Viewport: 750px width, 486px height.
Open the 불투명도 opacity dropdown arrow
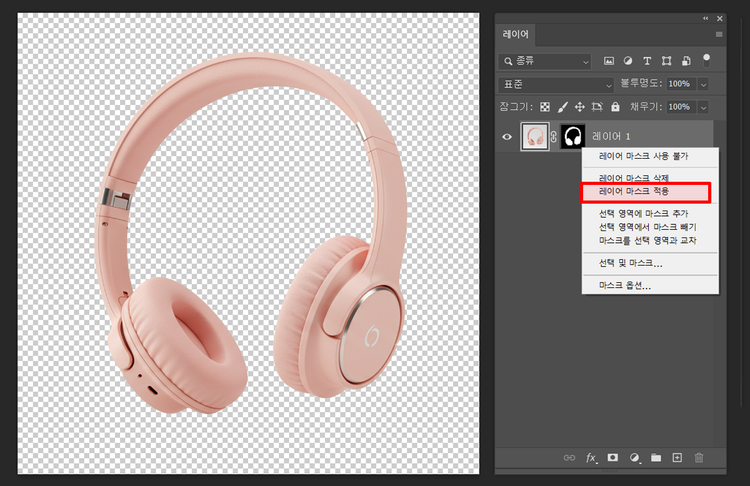703,84
